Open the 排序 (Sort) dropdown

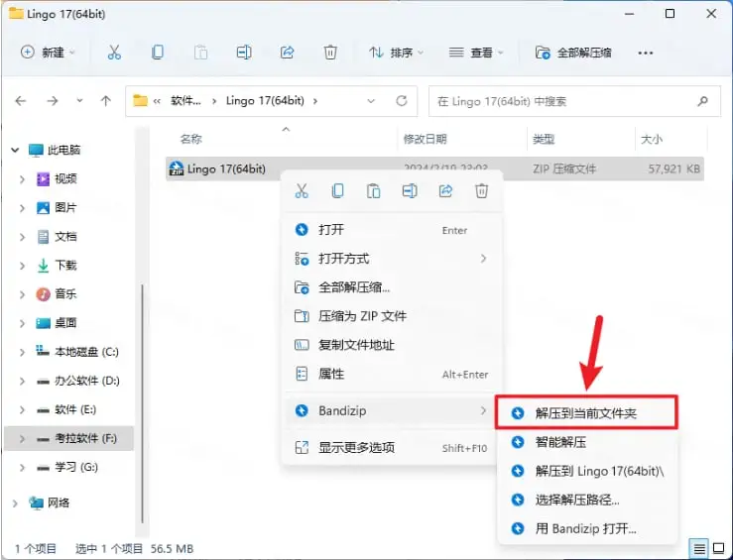(396, 53)
